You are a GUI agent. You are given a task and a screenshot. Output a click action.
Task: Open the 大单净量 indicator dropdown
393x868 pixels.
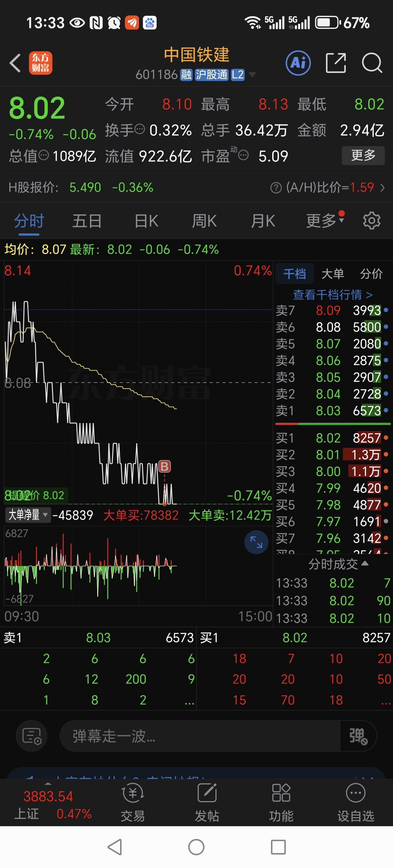28,515
